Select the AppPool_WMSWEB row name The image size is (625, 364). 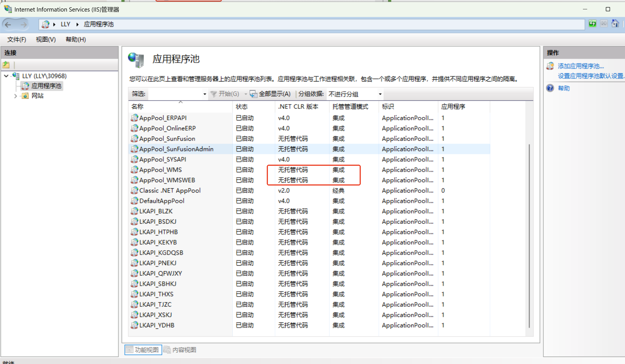[x=167, y=180]
